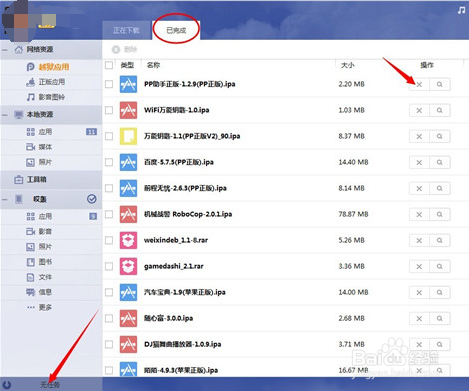
Task: Select 媒体 under 本地资源
Action: tap(39, 147)
